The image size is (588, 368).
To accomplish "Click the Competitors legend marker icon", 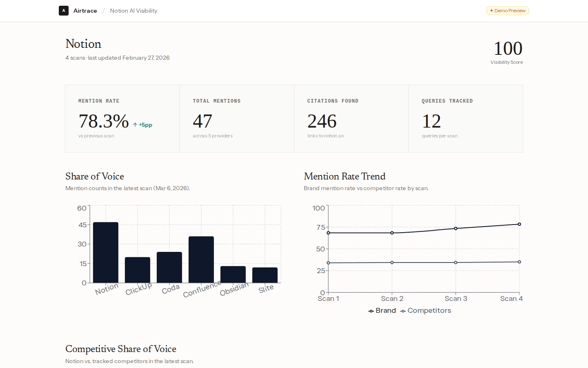I will click(403, 311).
